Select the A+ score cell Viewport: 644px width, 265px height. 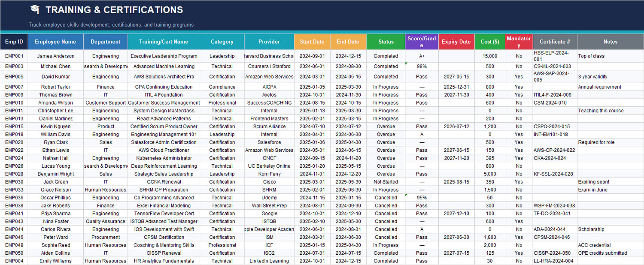point(422,56)
